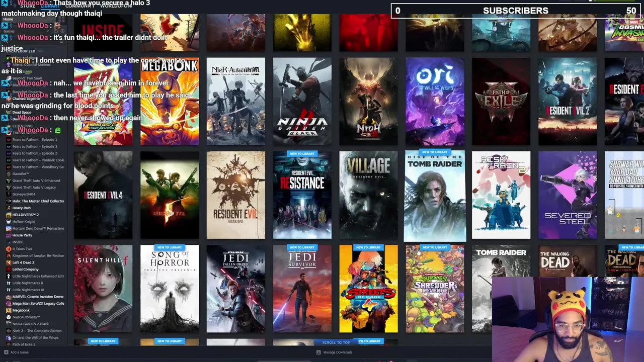The height and width of the screenshot is (362, 644).
Task: Open the Silent Hill f cover tile
Action: pos(103,289)
